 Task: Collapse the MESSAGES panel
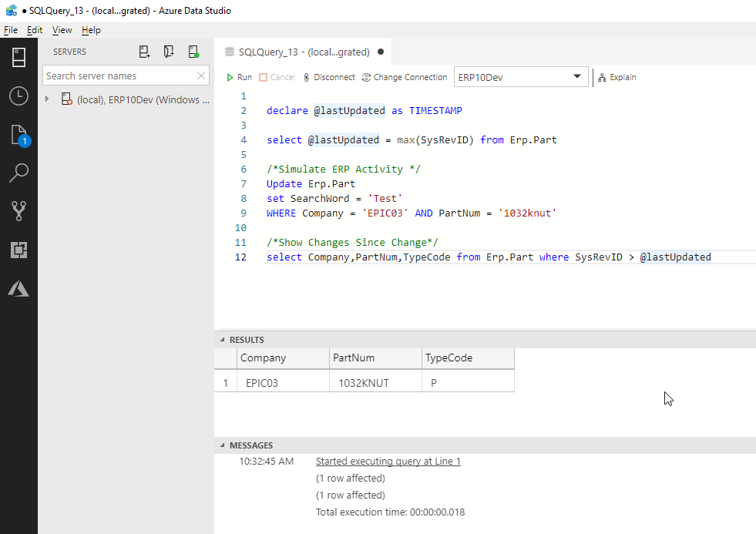[x=222, y=445]
